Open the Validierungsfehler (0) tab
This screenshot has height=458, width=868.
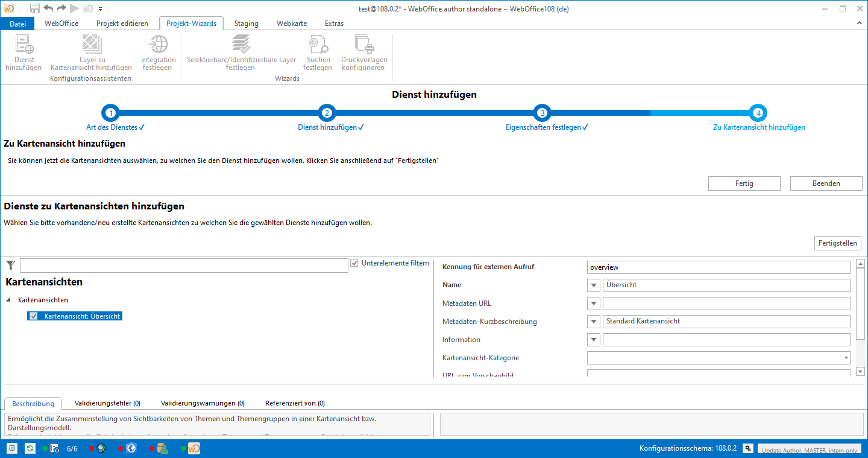107,403
